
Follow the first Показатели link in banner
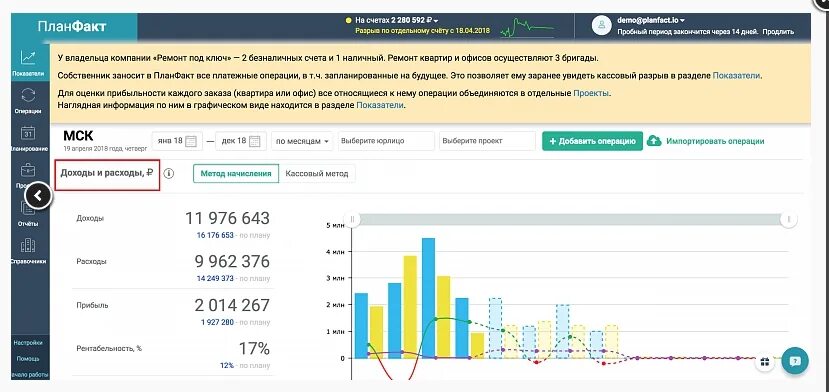[x=736, y=76]
